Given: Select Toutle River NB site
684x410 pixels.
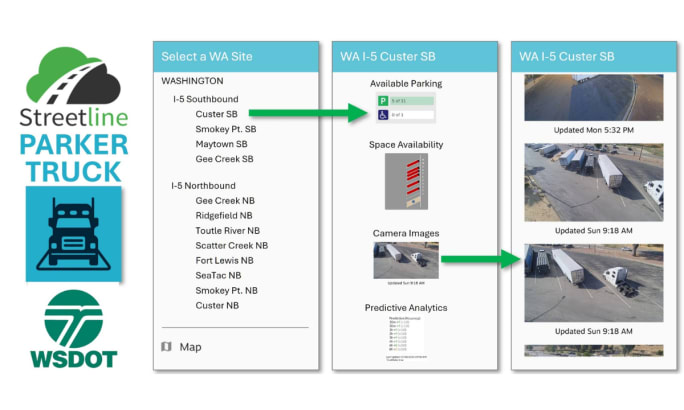Looking at the screenshot, I should 227,230.
